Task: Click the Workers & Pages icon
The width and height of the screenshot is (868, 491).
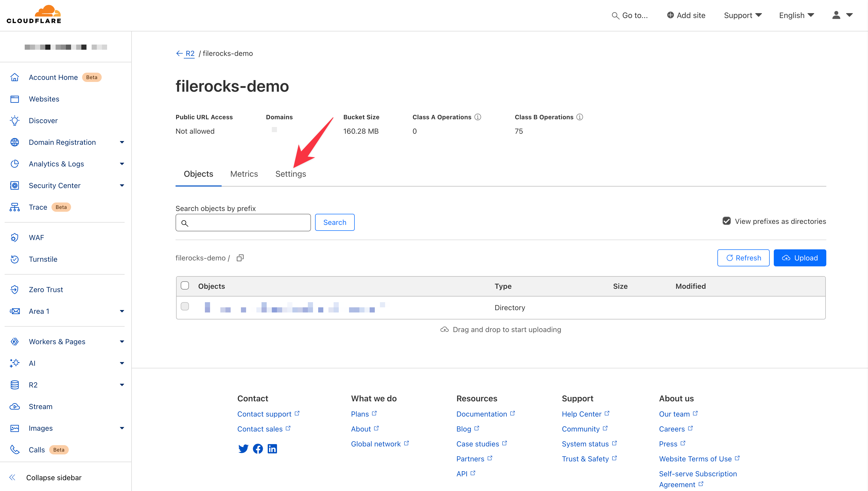Action: 14,341
